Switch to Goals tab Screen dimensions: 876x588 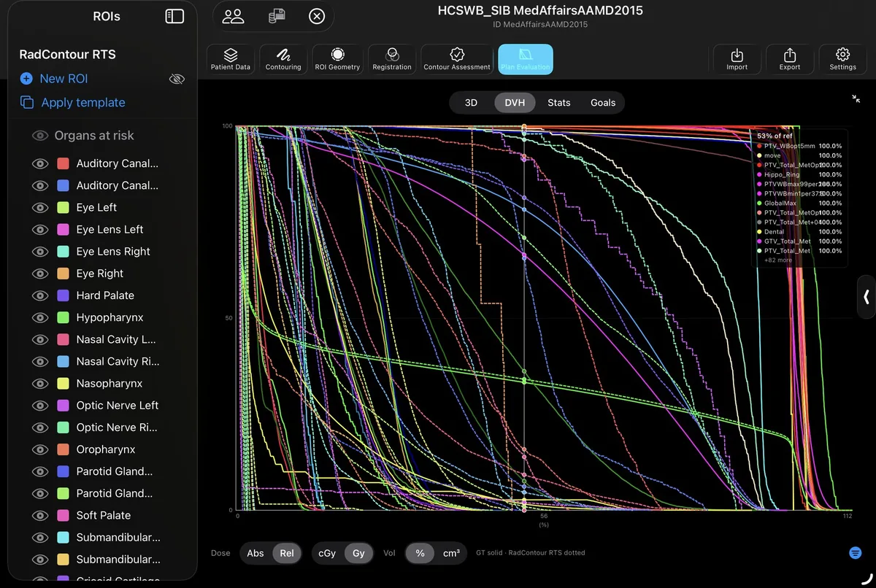coord(603,103)
